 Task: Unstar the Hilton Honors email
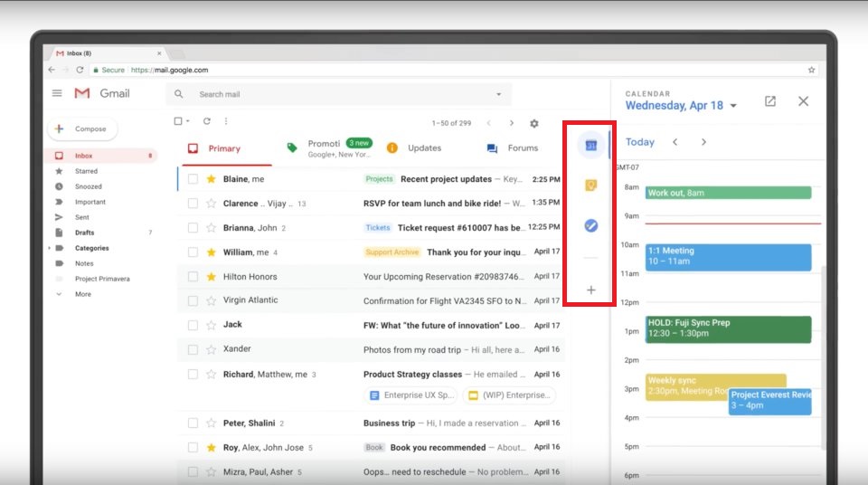pyautogui.click(x=211, y=277)
